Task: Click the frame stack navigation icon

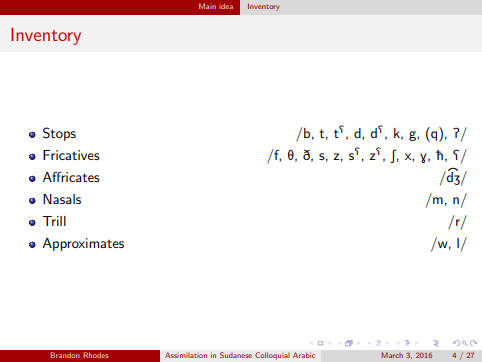Action: [x=349, y=343]
